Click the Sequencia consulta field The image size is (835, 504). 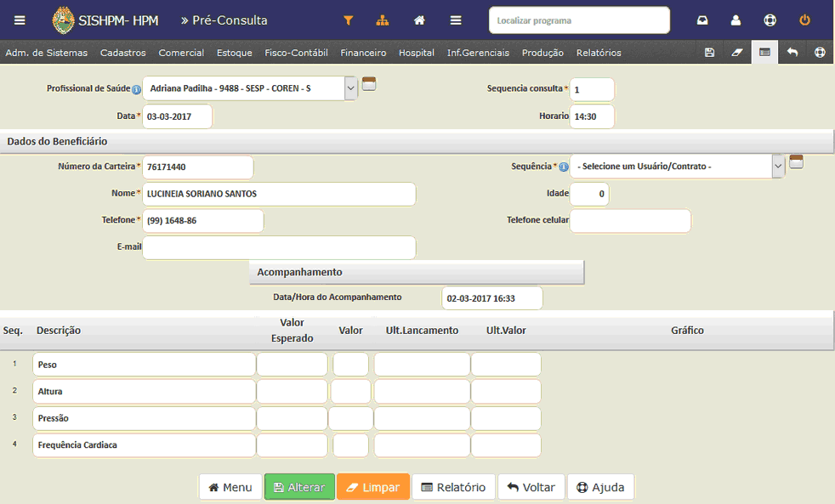[x=592, y=89]
